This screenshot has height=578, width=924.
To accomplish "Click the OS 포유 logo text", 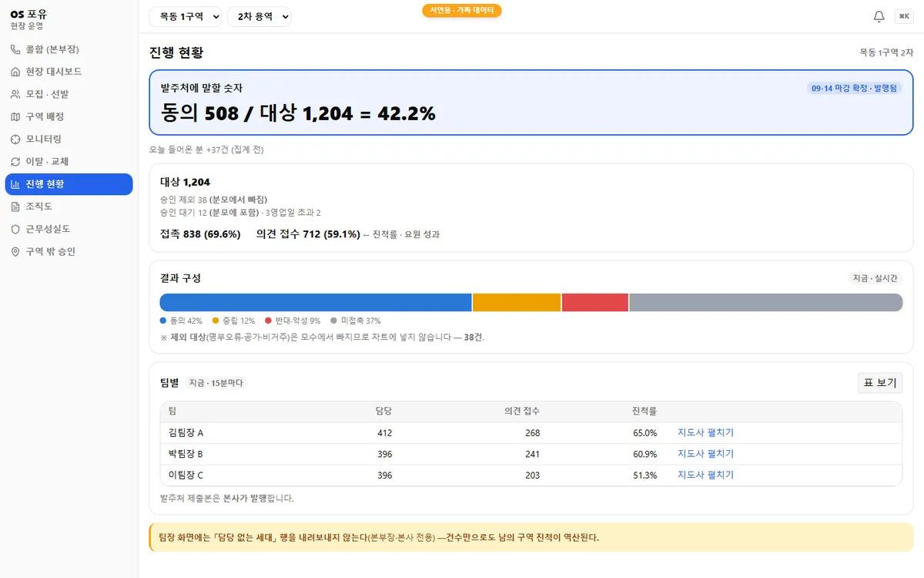I will click(x=28, y=13).
